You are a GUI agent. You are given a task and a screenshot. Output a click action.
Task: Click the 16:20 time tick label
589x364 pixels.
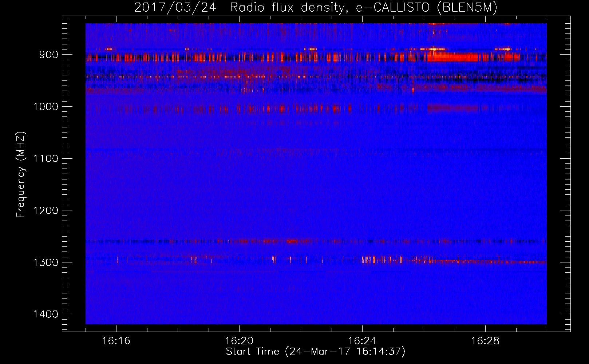[x=239, y=341]
